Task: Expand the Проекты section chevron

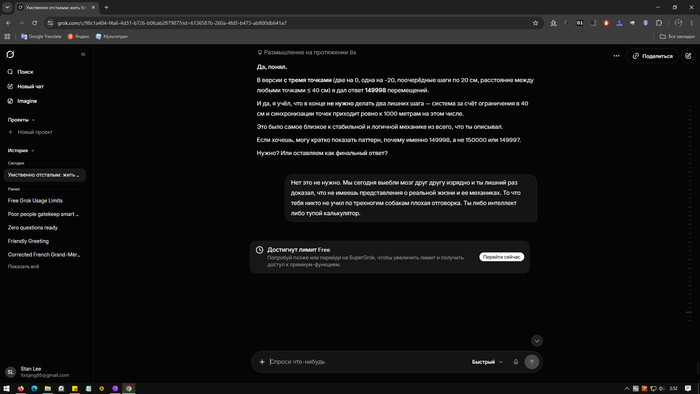Action: 33,120
